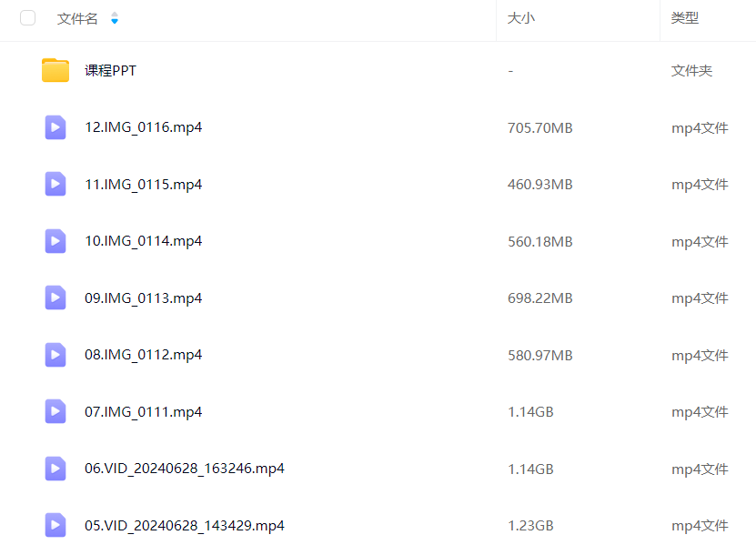This screenshot has width=756, height=555.
Task: Click video icon for 06.VID_20240628_163246.mp4
Action: pos(55,469)
